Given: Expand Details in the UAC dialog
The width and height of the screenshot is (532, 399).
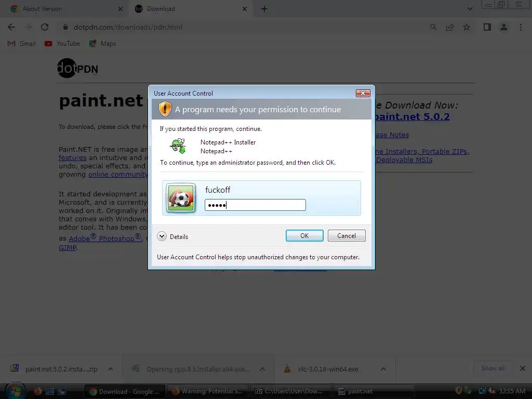Looking at the screenshot, I should click(172, 236).
